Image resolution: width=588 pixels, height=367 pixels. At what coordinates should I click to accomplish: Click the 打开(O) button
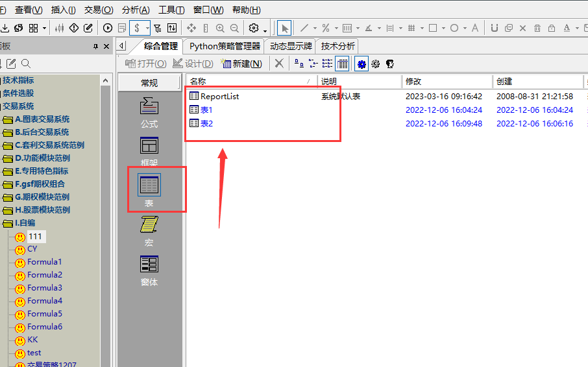[x=145, y=64]
